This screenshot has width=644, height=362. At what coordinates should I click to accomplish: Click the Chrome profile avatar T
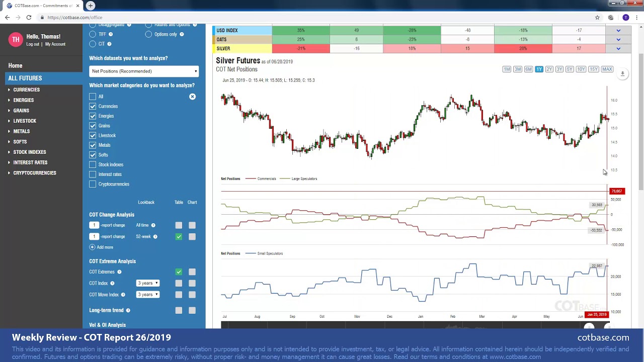(626, 17)
